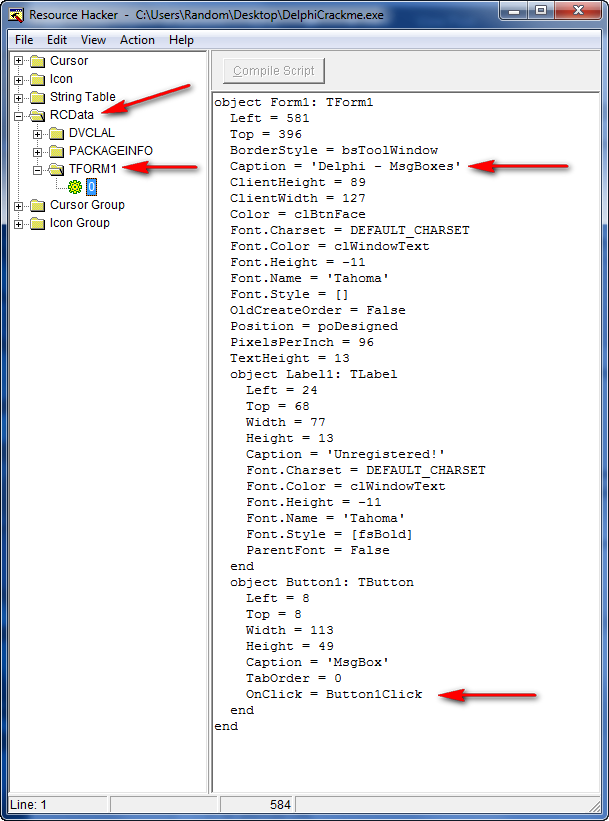Click the 'object Button1: TButton' line
The image size is (609, 821).
coord(322,582)
